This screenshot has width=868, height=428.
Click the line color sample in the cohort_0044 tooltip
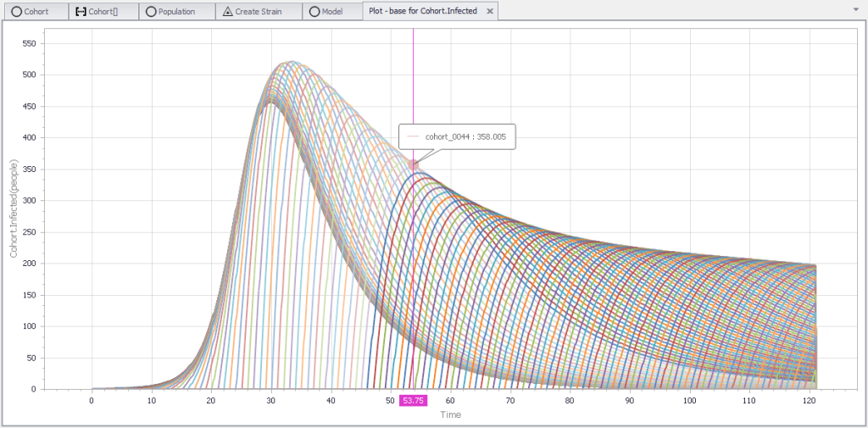pyautogui.click(x=414, y=136)
